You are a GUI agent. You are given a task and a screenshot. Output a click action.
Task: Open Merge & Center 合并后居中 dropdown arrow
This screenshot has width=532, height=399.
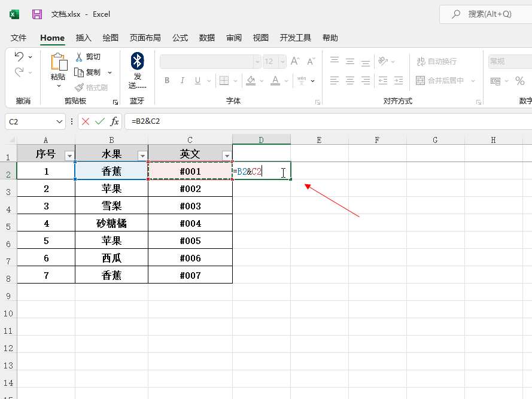tap(473, 81)
